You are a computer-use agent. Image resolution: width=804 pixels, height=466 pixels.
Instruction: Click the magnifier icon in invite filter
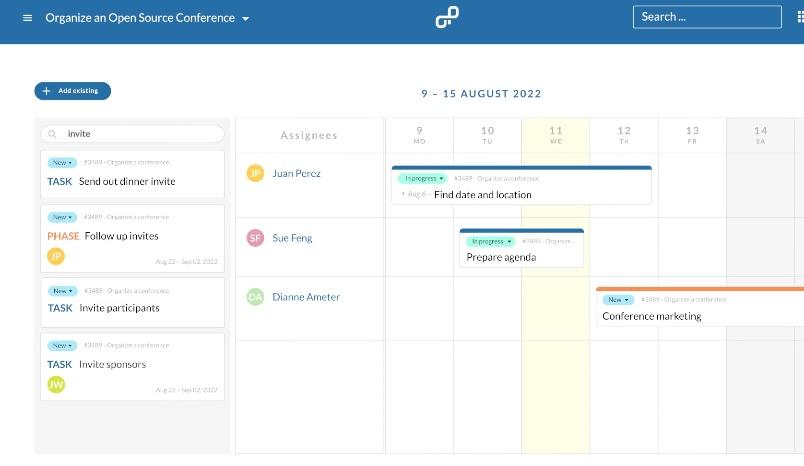[52, 134]
